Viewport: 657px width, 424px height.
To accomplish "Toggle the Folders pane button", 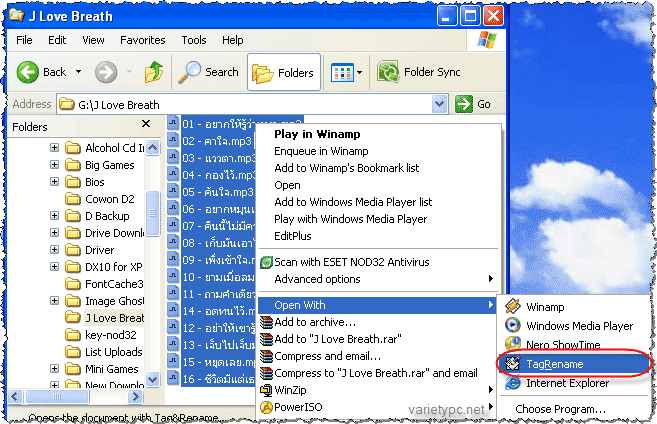I will [x=284, y=72].
